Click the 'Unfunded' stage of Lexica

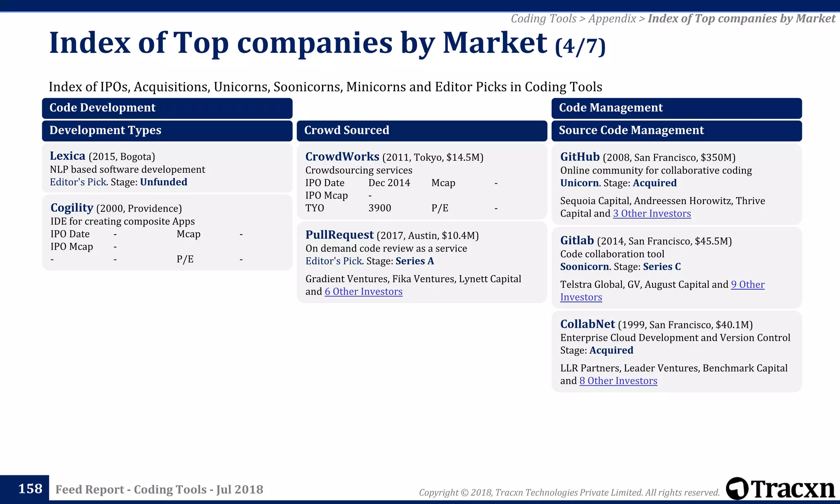pyautogui.click(x=164, y=182)
